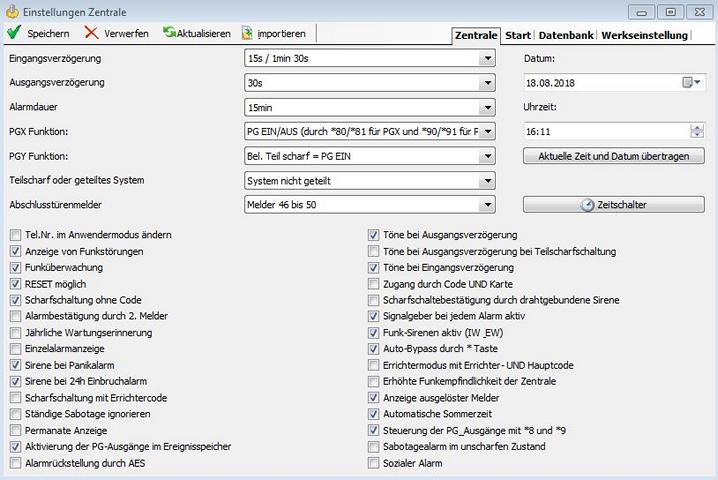
Task: Click the Speichern green checkmark icon
Action: pyautogui.click(x=13, y=33)
